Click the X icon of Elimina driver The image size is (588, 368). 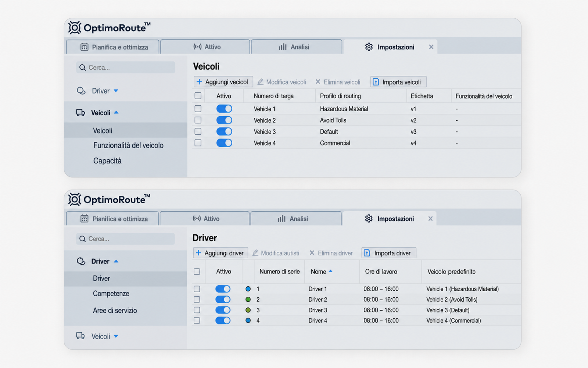click(312, 253)
